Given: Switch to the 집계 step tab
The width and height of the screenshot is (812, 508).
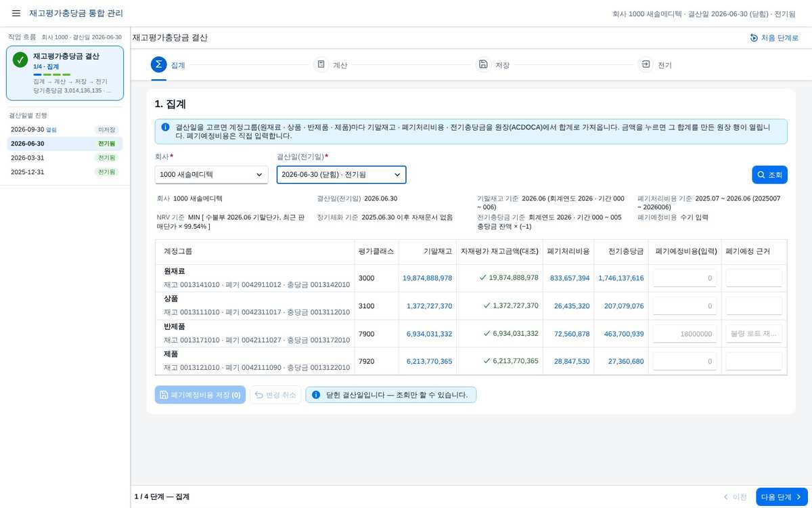Looking at the screenshot, I should click(168, 65).
